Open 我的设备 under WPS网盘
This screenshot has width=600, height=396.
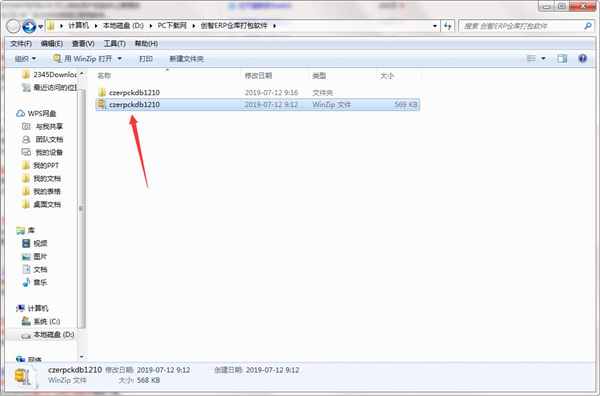(x=42, y=152)
